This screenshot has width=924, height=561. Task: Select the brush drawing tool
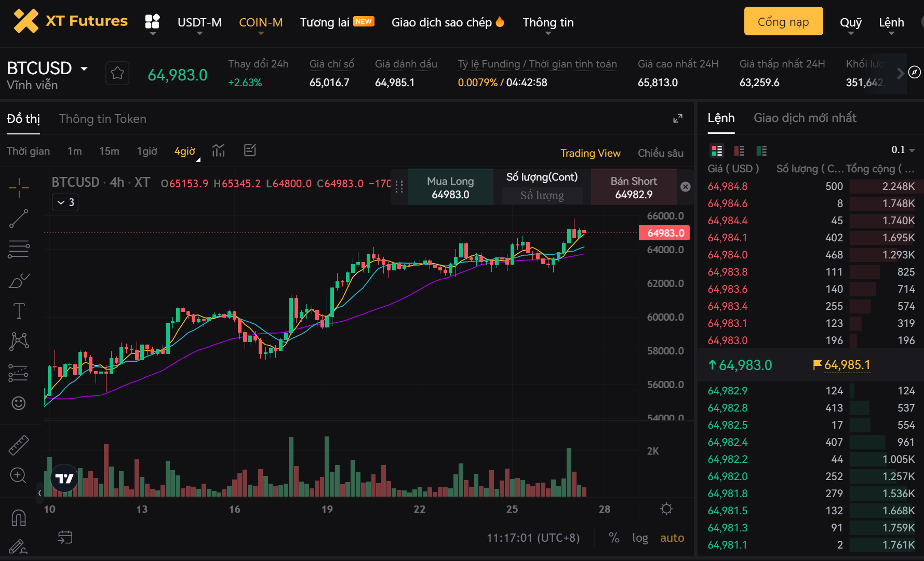click(19, 281)
